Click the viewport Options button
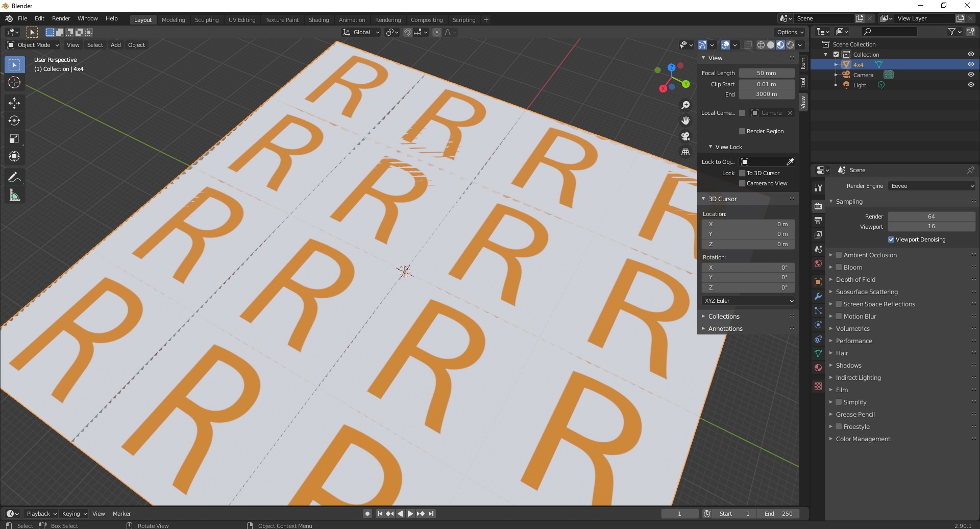 pos(790,32)
